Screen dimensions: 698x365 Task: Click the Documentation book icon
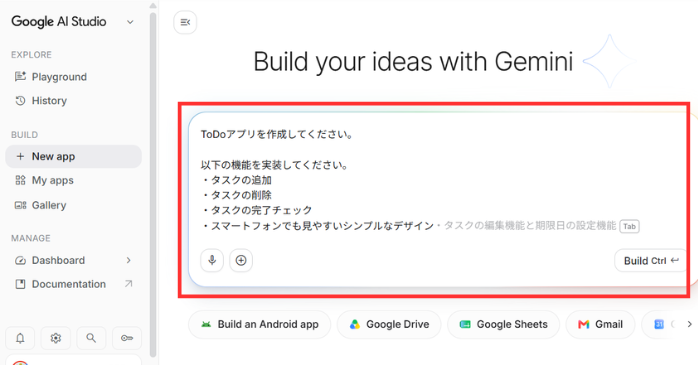click(20, 284)
